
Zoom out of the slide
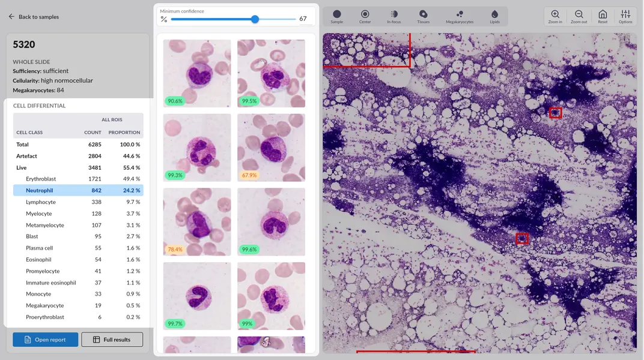coord(579,16)
